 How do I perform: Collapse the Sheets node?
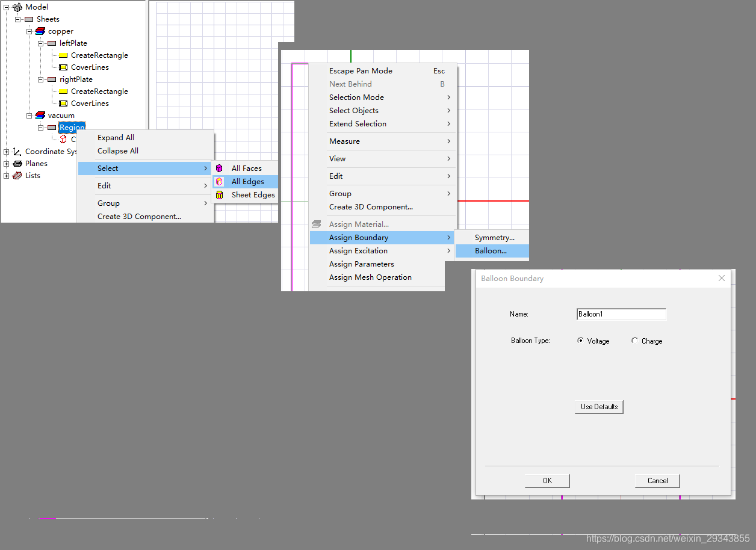pos(18,19)
